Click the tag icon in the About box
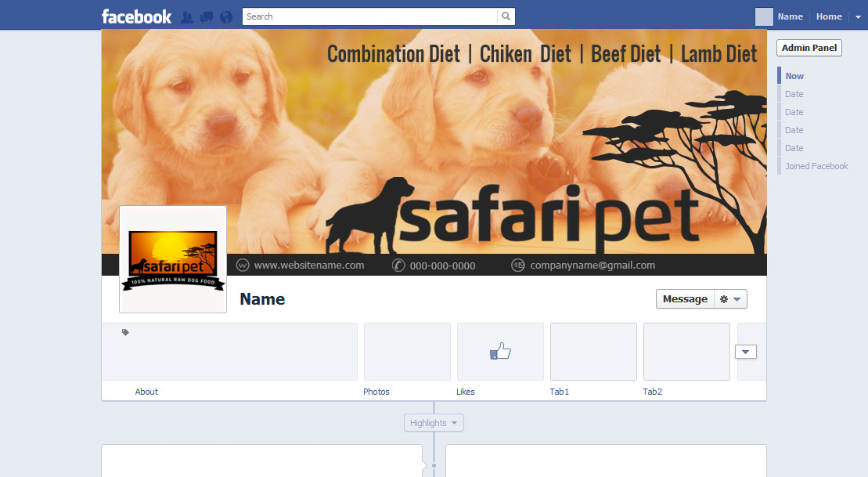 click(124, 332)
